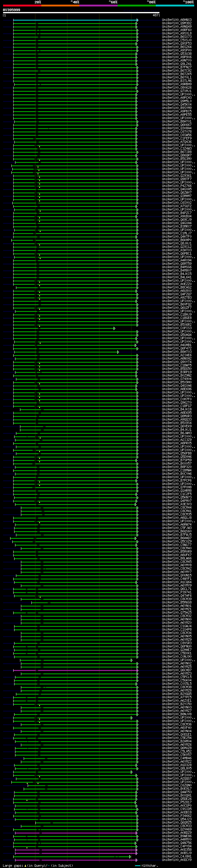
Task: Select hit label UniRef100_P52817
Action: pyautogui.click(x=177, y=802)
